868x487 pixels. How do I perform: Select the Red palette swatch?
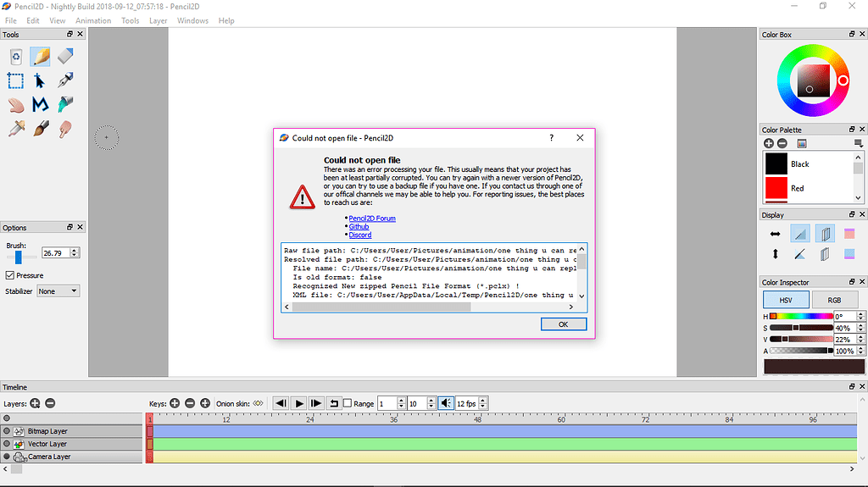pos(776,188)
